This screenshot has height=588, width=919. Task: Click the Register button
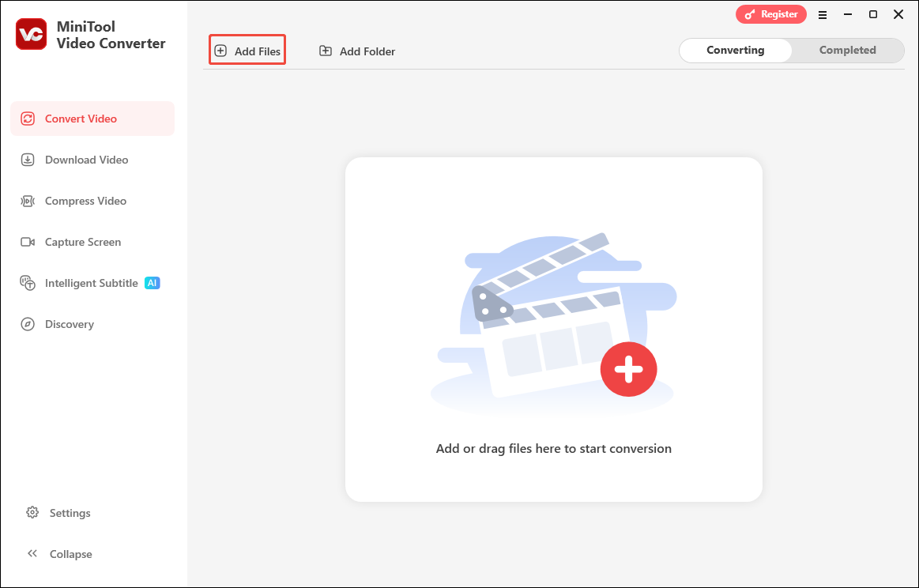(x=771, y=13)
